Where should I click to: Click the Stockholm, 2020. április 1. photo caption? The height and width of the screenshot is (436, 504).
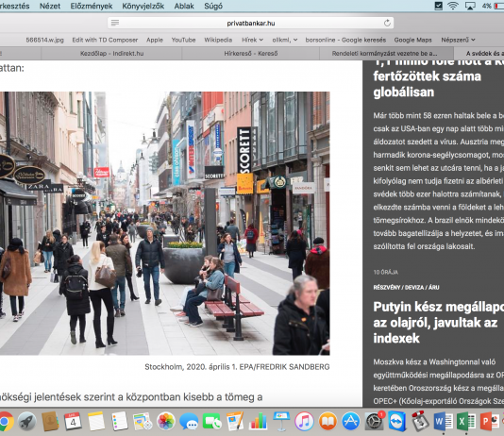coord(237,366)
